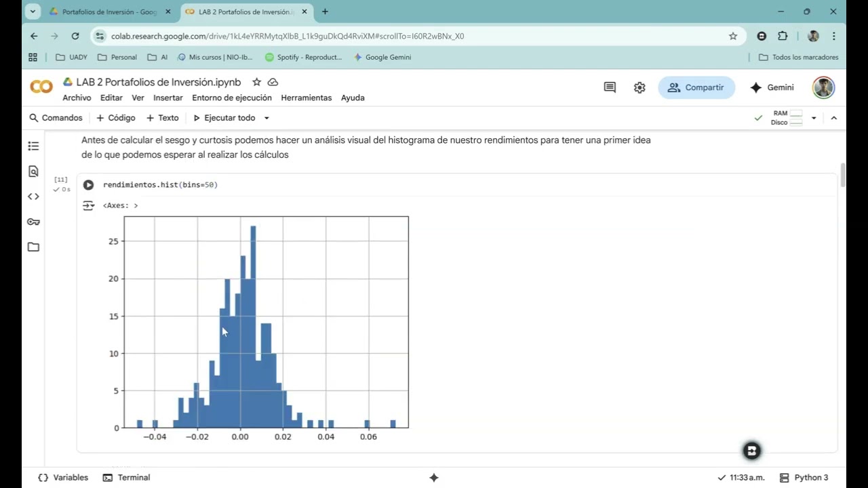Open the Editar menu

(111, 98)
